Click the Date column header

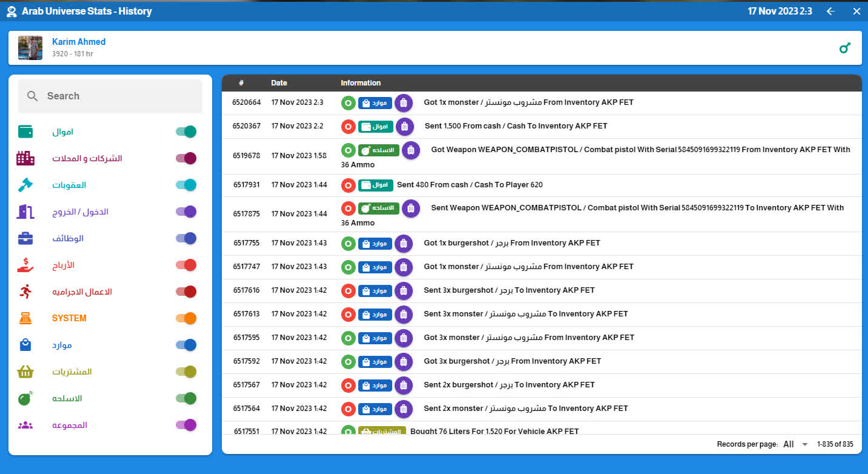click(x=279, y=83)
